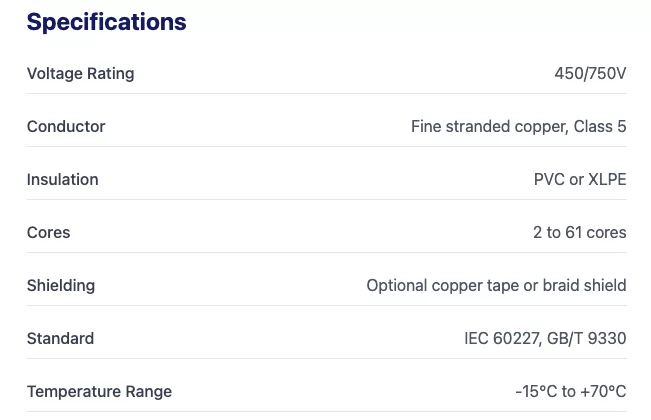This screenshot has width=651, height=420.
Task: Click the Specifications heading
Action: click(106, 22)
